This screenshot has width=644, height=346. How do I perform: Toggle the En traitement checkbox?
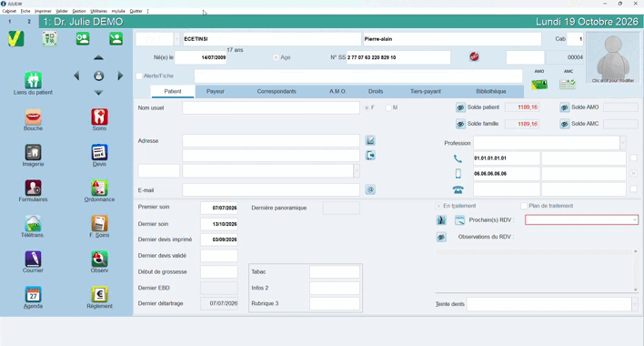(x=438, y=206)
